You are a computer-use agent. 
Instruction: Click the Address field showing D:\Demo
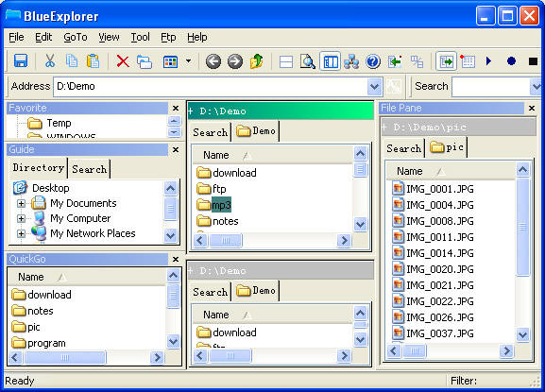(x=211, y=86)
